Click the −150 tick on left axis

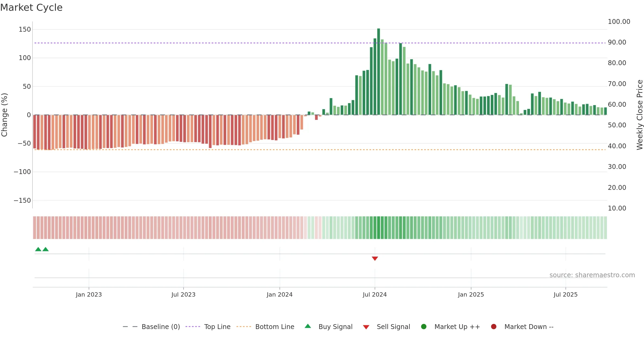point(22,201)
